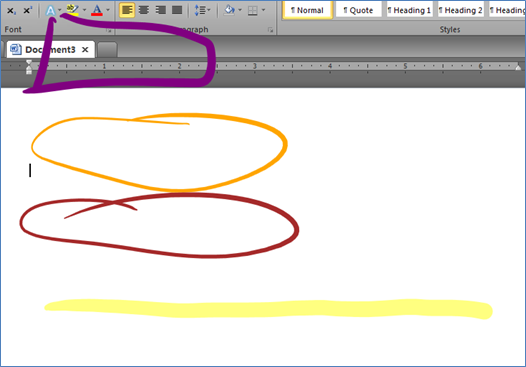Apply superscript formatting
The image size is (526, 367).
pos(28,11)
